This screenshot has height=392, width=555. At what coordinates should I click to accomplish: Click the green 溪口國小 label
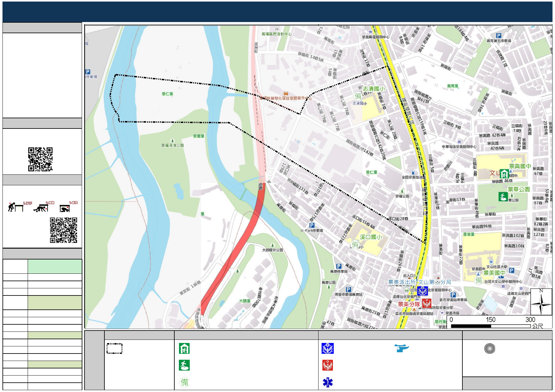pos(371,237)
